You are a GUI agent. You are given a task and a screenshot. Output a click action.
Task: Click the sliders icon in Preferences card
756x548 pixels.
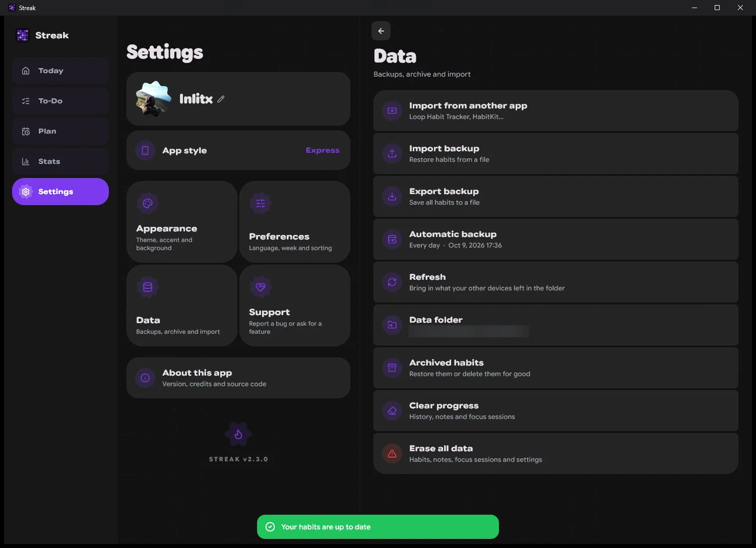[261, 204]
